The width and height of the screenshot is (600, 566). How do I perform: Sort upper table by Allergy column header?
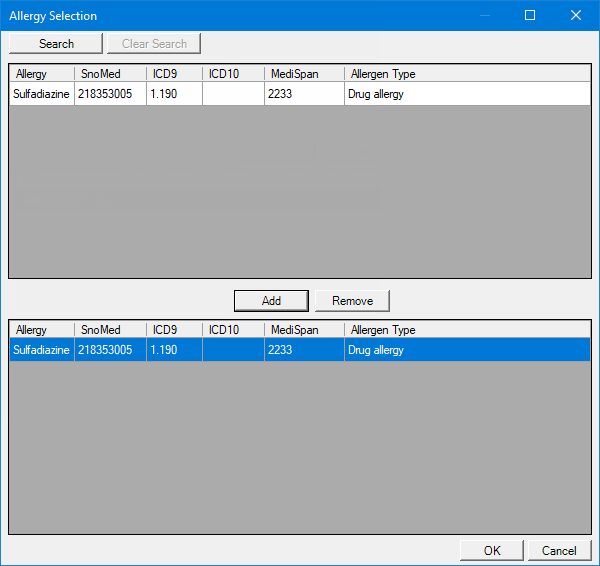(41, 74)
